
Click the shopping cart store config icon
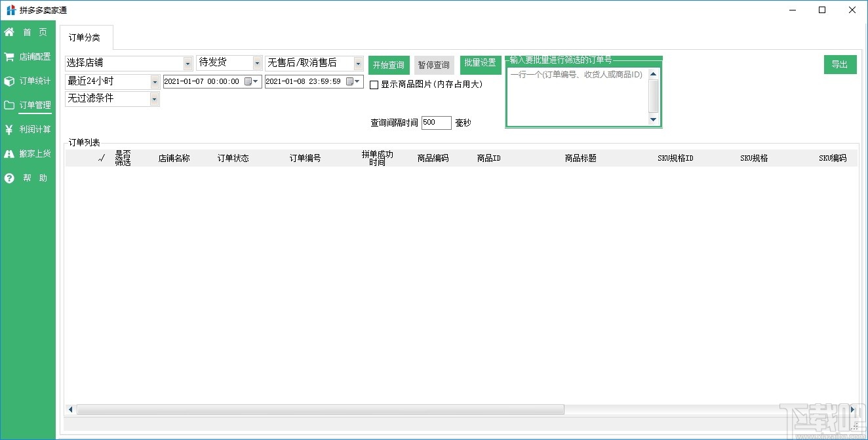(9, 56)
